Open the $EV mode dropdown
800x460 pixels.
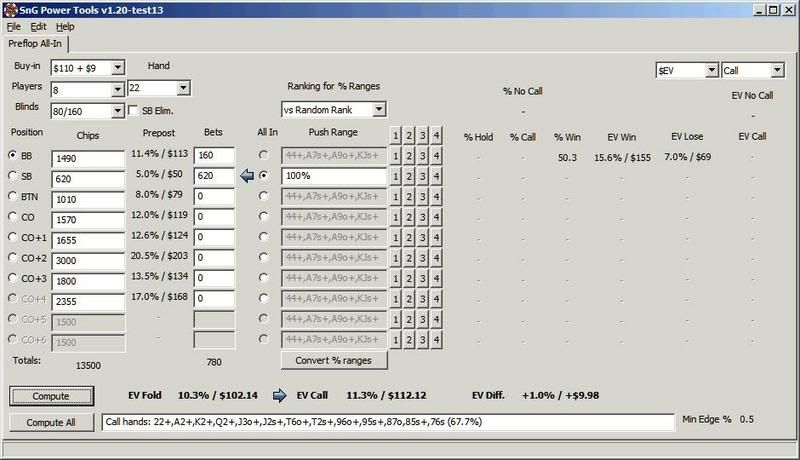[710, 71]
